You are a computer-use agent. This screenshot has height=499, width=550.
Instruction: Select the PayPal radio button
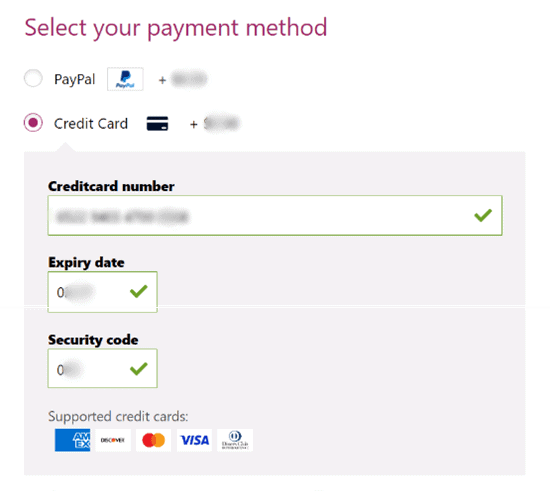[x=33, y=78]
